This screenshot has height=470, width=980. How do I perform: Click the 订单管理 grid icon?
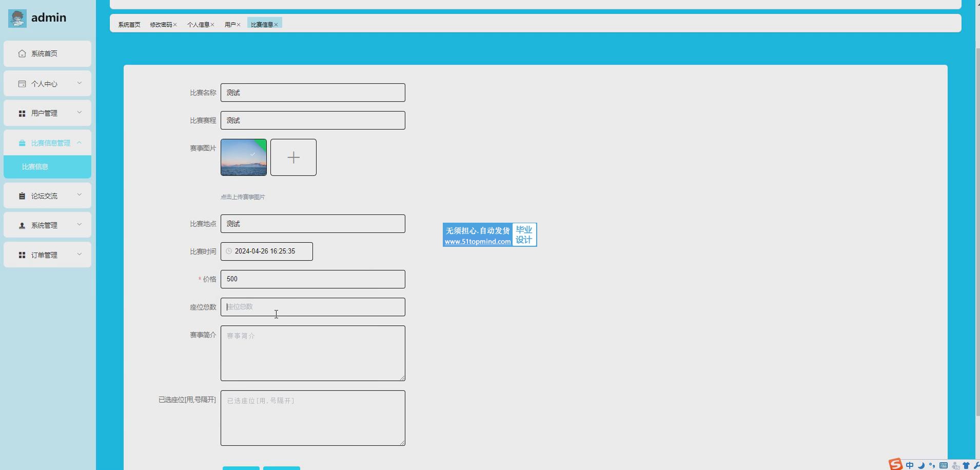point(22,255)
